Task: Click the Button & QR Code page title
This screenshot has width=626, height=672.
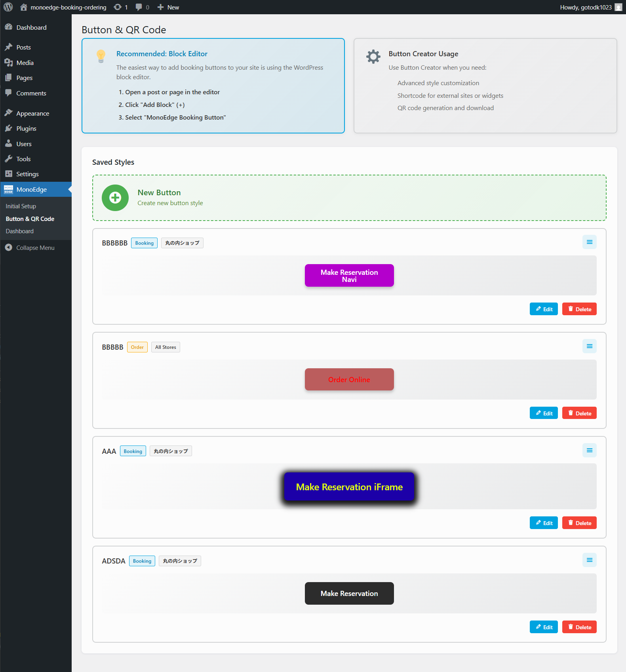Action: click(124, 30)
